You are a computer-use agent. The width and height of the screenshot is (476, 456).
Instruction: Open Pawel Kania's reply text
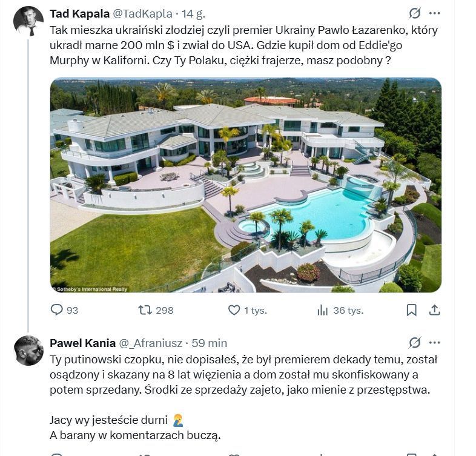[x=242, y=374]
